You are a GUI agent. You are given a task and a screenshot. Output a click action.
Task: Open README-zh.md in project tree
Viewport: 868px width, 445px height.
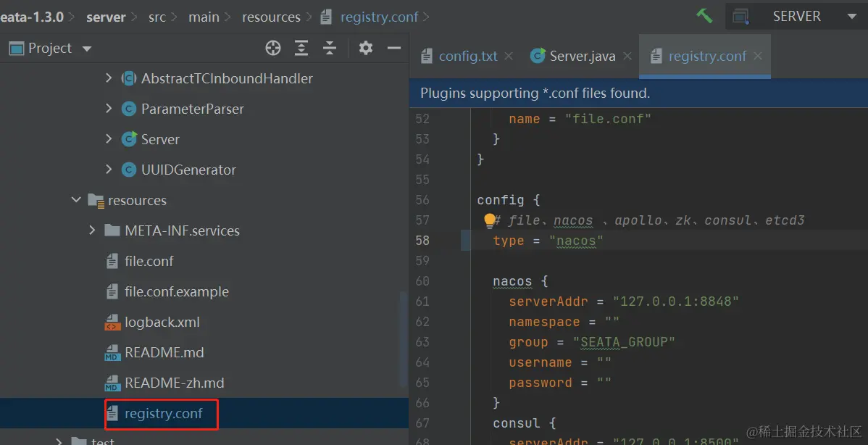pos(175,383)
